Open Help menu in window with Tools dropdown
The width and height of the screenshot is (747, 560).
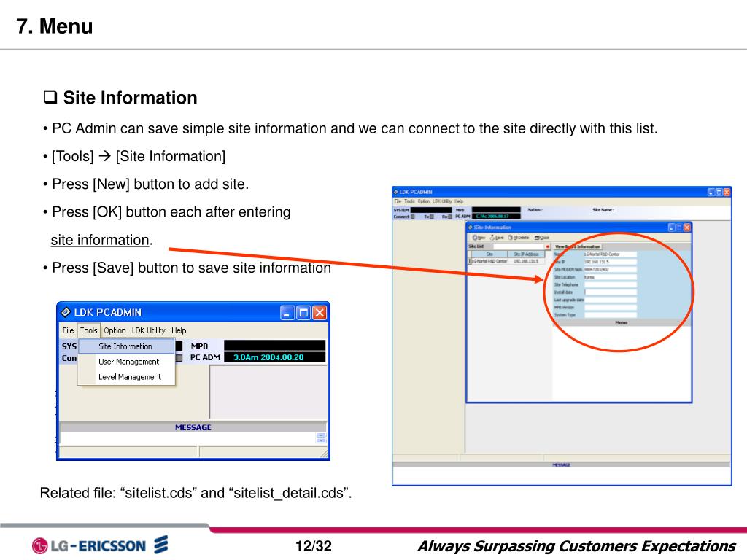point(179,330)
